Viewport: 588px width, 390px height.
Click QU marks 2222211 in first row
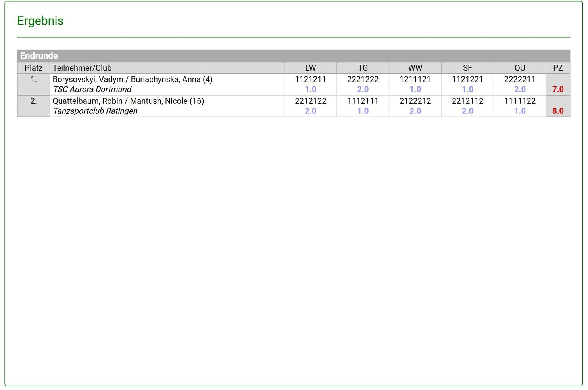[x=520, y=79]
